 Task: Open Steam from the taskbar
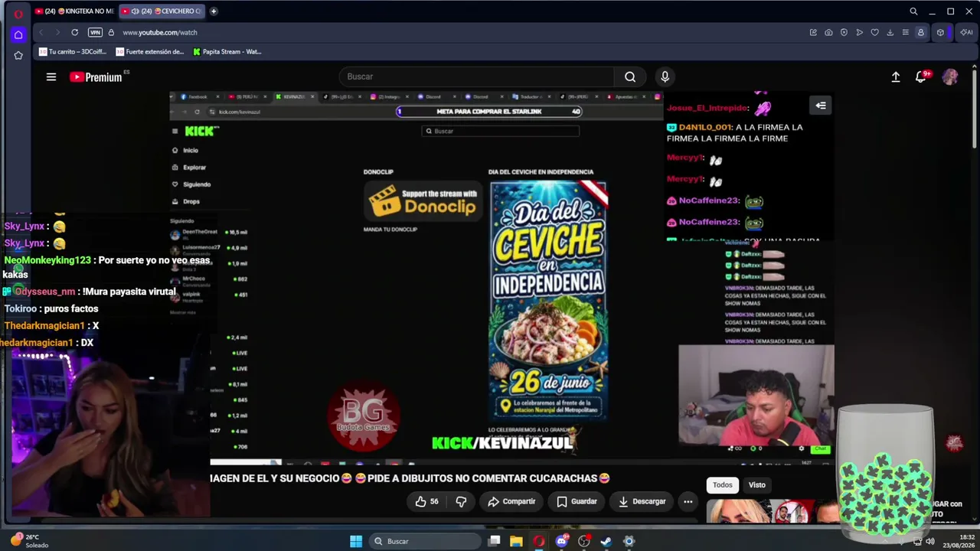point(606,541)
